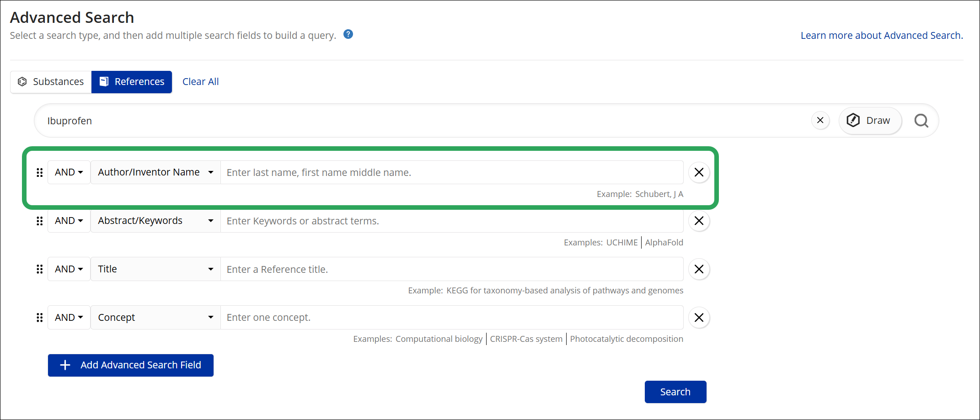Open Learn more about Advanced Search link
The image size is (980, 420).
pyautogui.click(x=882, y=36)
